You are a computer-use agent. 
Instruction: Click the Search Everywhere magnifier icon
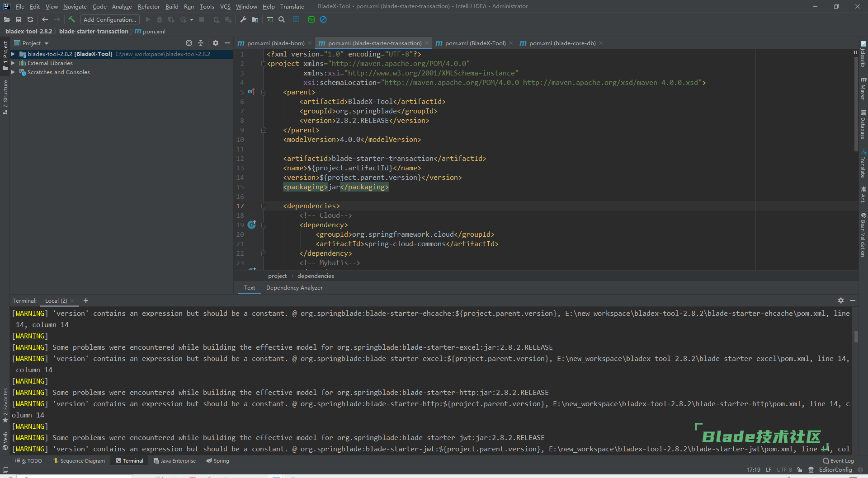[x=282, y=19]
